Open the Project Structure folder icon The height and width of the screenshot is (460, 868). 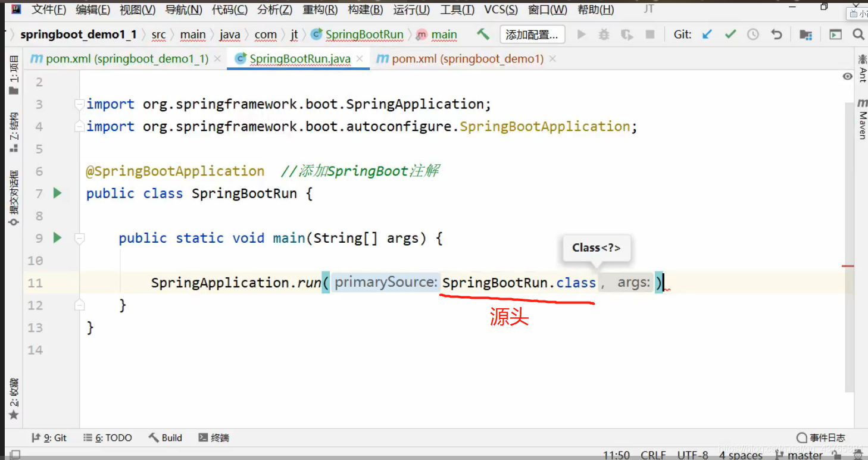806,35
